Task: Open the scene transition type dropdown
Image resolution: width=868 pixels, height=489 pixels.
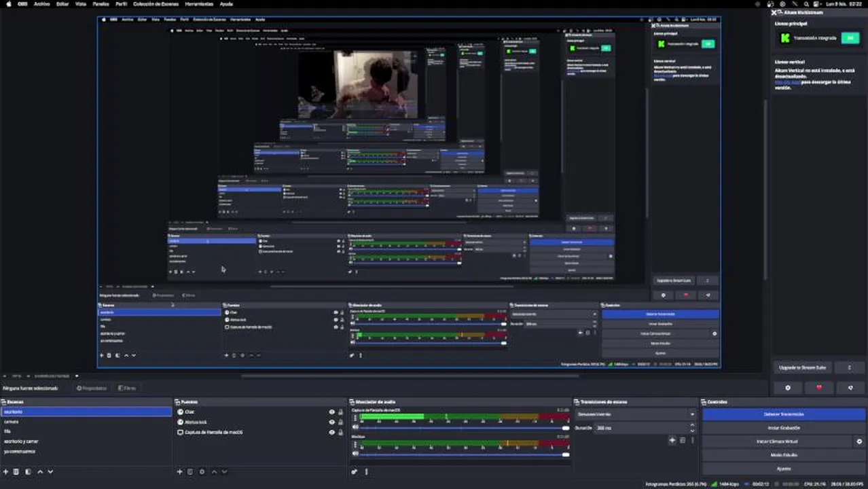Action: click(636, 414)
